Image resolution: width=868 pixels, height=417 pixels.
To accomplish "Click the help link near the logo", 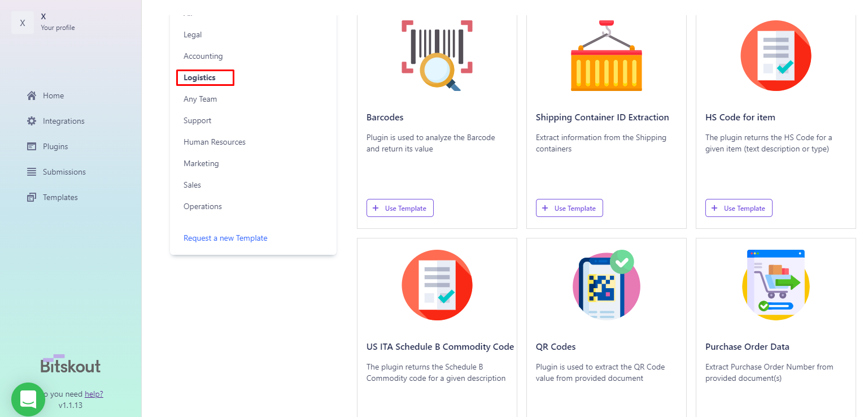I will pos(94,394).
